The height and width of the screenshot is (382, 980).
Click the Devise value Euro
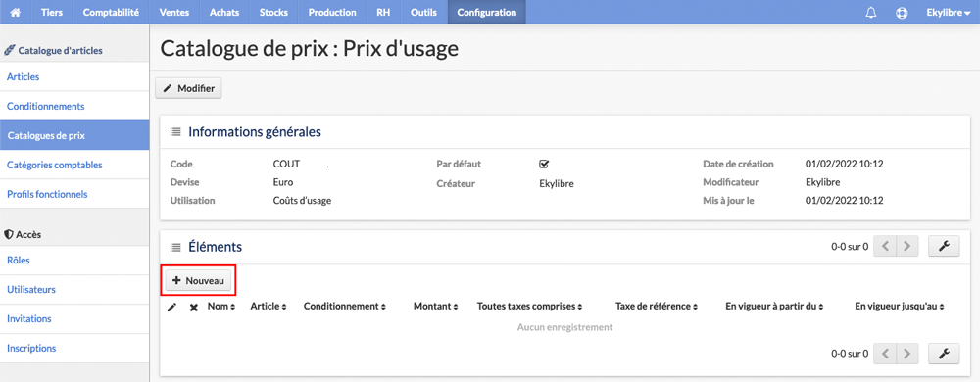pos(283,182)
